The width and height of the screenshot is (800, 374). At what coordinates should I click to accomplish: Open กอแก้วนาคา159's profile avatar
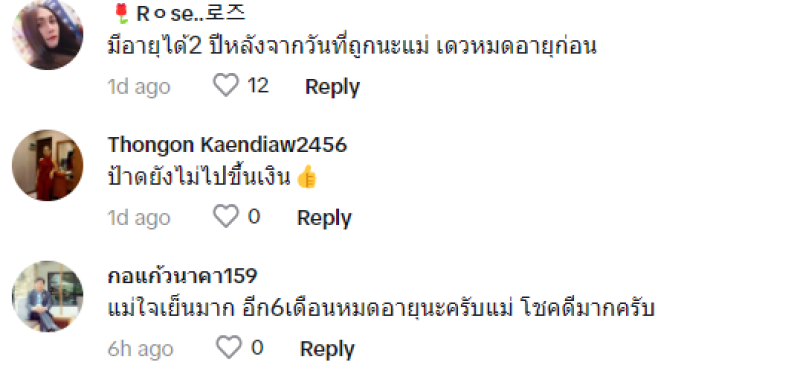[x=47, y=296]
